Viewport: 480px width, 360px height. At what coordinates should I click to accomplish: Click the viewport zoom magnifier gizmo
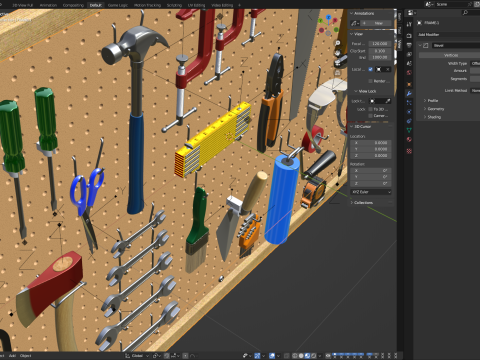tap(337, 43)
